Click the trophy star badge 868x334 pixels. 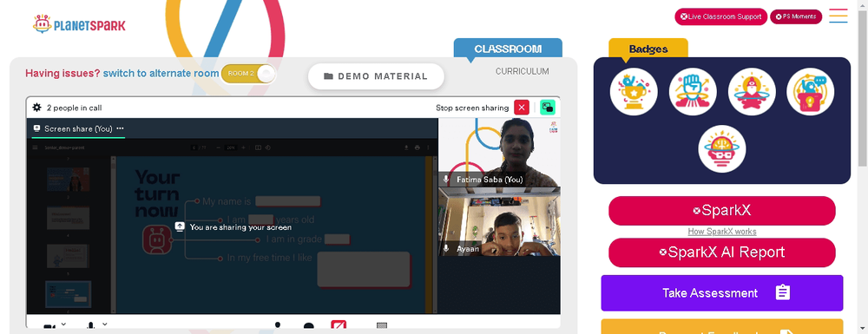tap(634, 92)
